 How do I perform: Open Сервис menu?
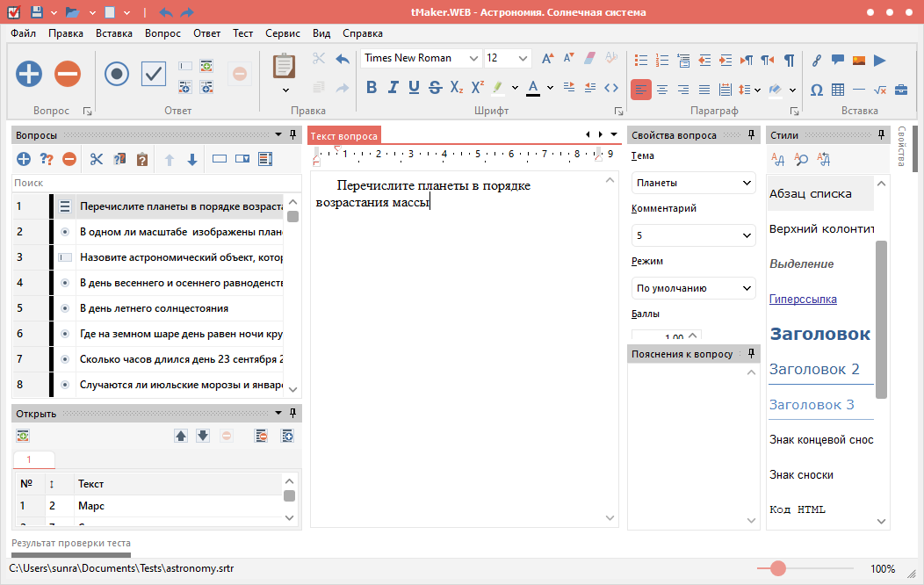(283, 33)
